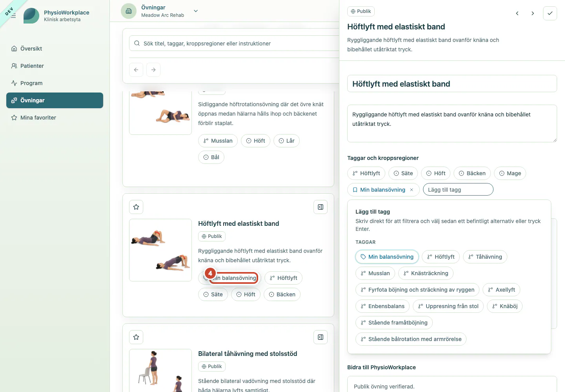Open the Översikt page

tap(55, 49)
